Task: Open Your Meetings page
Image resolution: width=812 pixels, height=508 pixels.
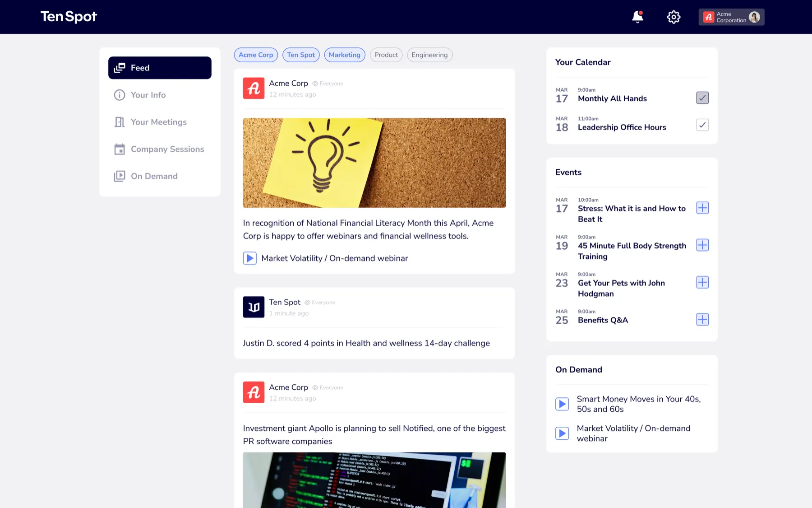Action: 160,122
